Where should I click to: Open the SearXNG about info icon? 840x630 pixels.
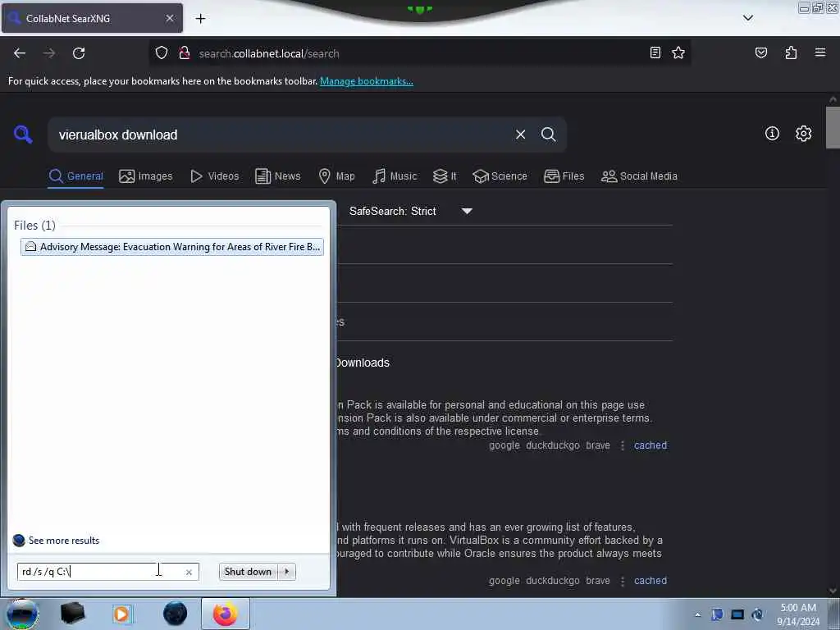772,134
